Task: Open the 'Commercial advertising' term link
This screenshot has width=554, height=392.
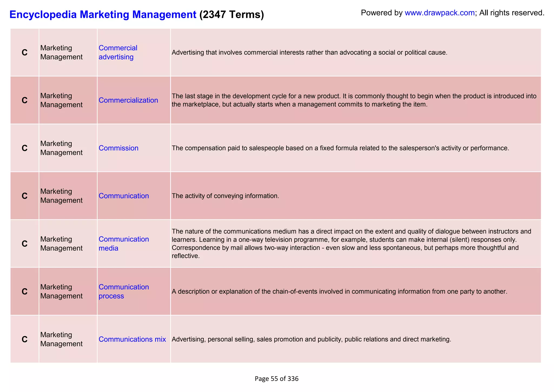Action: point(118,52)
